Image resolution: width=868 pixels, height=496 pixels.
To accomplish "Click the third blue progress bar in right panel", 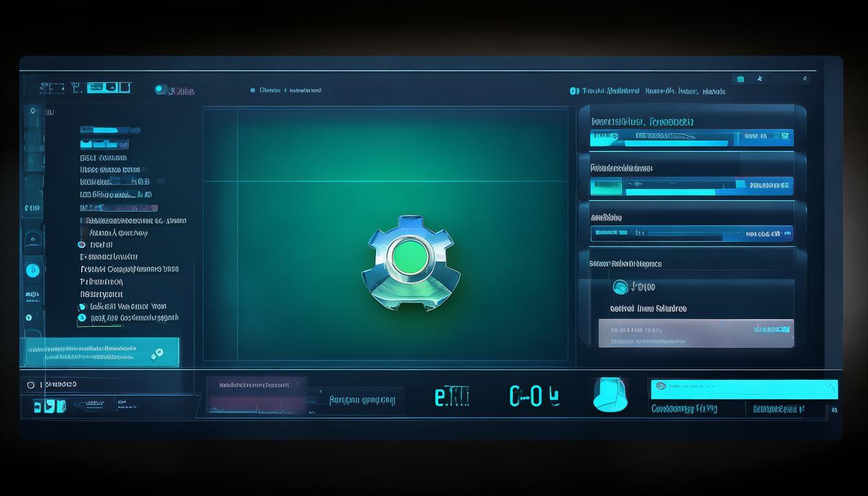I will coord(691,233).
